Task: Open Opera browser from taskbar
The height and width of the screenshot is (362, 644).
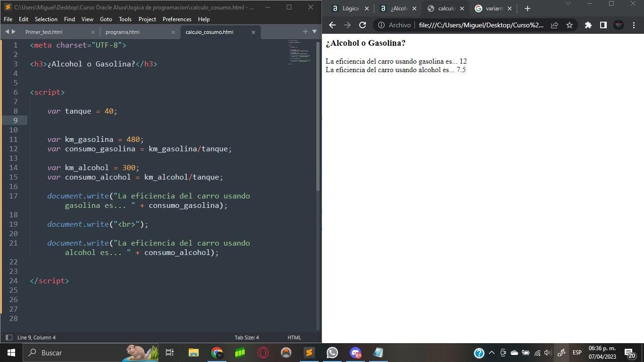Action: click(x=263, y=353)
